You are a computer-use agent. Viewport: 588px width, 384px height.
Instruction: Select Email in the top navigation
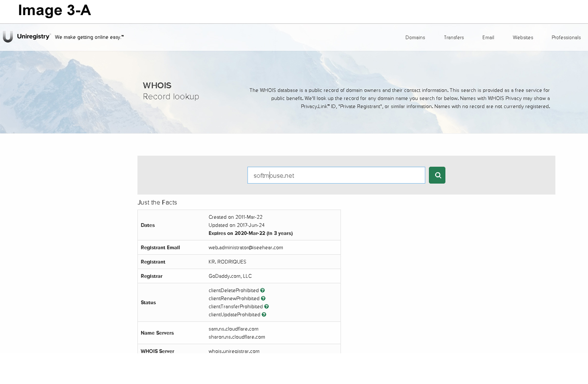[x=488, y=38]
